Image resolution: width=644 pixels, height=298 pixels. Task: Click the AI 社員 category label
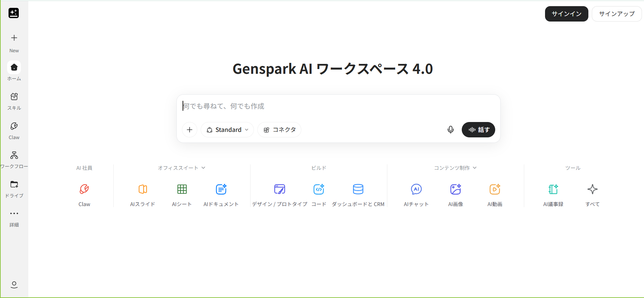84,168
